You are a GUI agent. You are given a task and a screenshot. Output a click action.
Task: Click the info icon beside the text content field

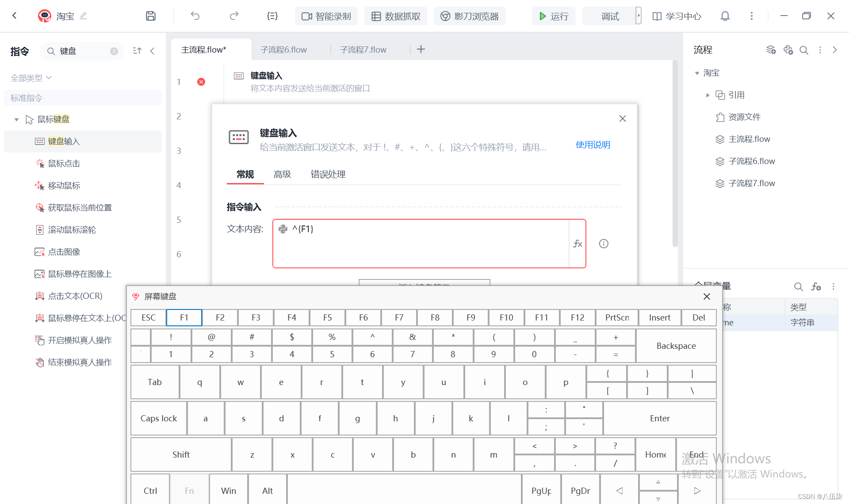pos(604,244)
